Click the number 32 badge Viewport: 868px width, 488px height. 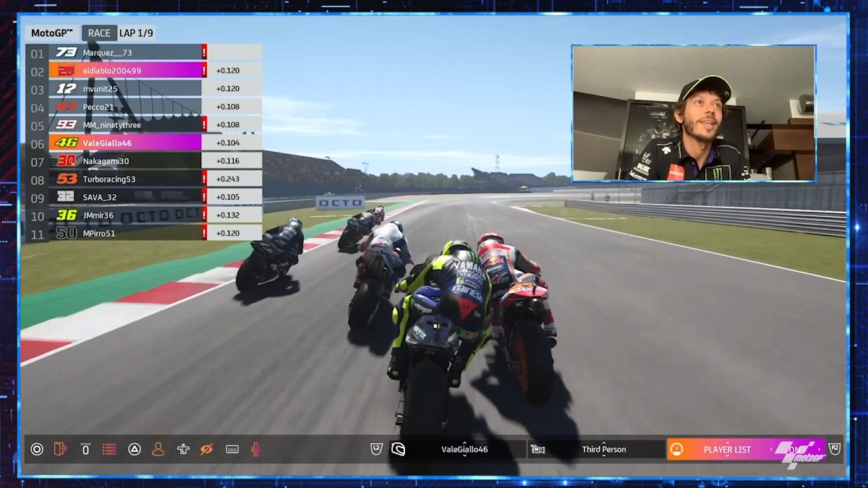[66, 197]
